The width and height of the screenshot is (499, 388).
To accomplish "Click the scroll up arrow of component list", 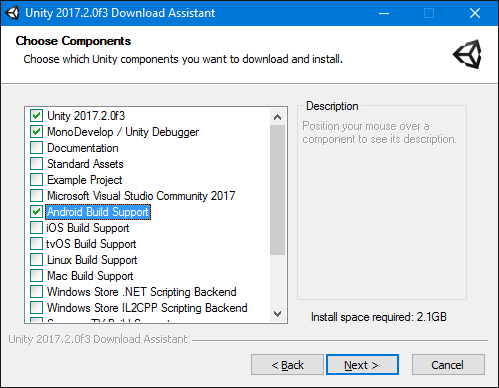I will point(277,117).
